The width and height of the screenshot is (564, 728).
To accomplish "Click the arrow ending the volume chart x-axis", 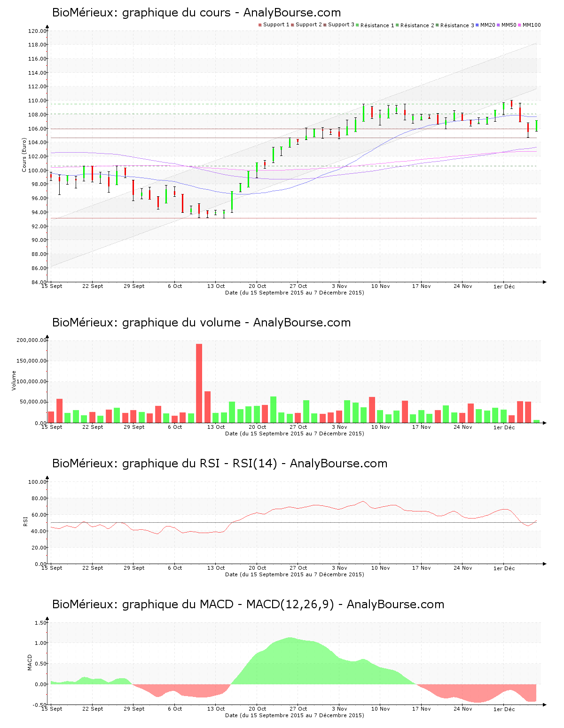I will pos(544,423).
